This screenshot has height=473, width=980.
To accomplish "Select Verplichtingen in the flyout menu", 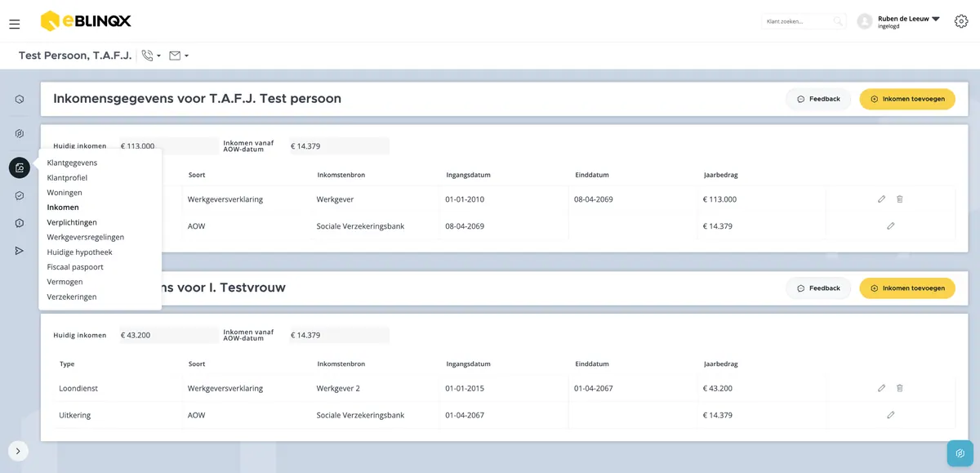I will (72, 222).
